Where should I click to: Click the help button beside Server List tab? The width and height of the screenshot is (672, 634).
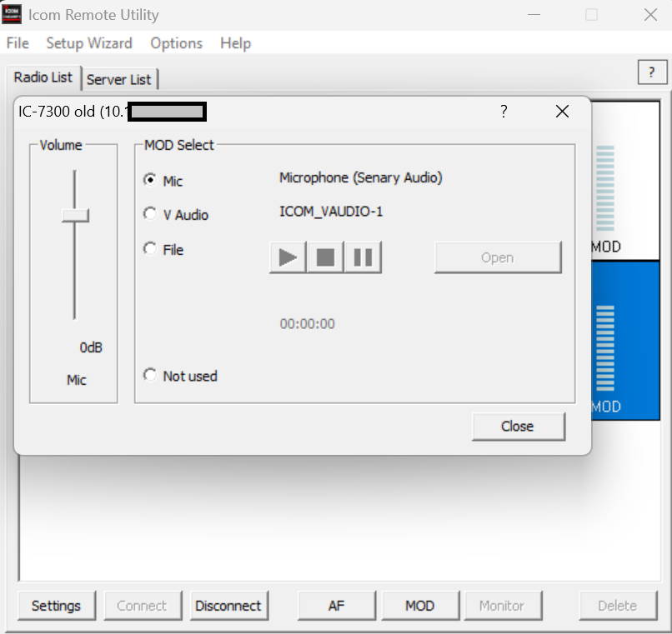point(651,73)
